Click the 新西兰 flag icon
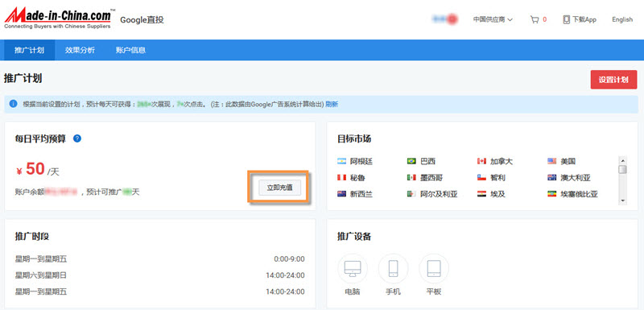The image size is (644, 310). (x=341, y=194)
